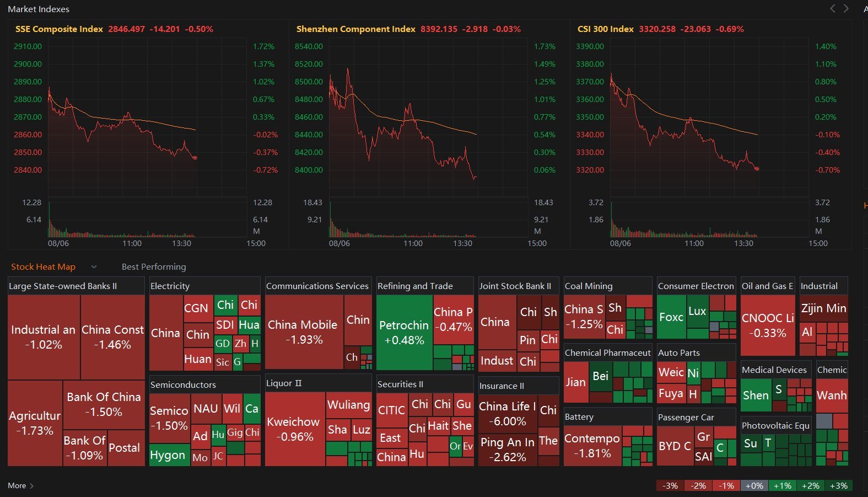Select the Postal tile in banks
The height and width of the screenshot is (497, 868).
tap(126, 448)
